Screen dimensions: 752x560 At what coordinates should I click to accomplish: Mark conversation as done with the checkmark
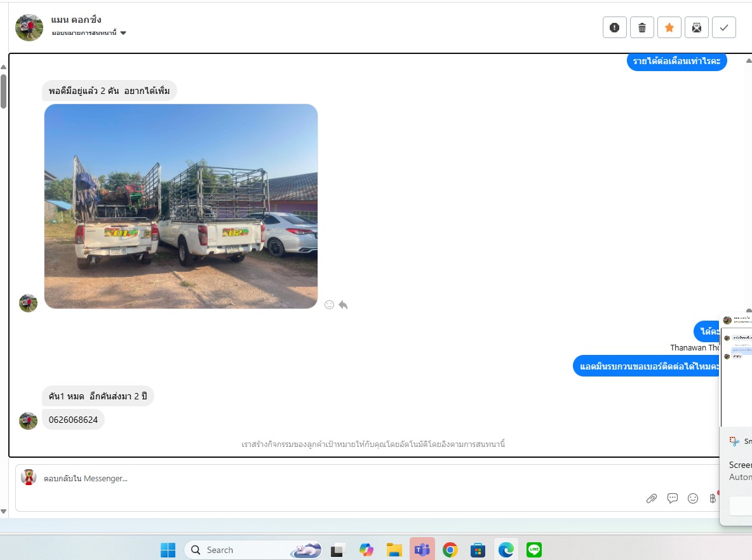[x=723, y=27]
